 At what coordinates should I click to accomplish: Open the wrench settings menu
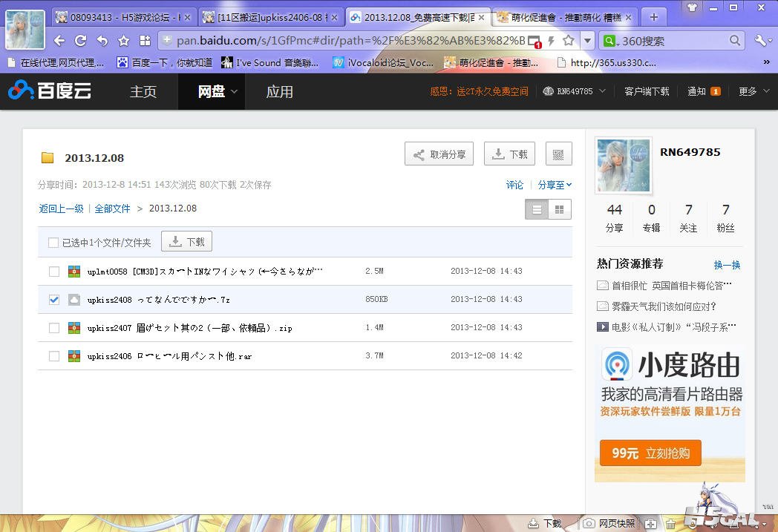(762, 41)
